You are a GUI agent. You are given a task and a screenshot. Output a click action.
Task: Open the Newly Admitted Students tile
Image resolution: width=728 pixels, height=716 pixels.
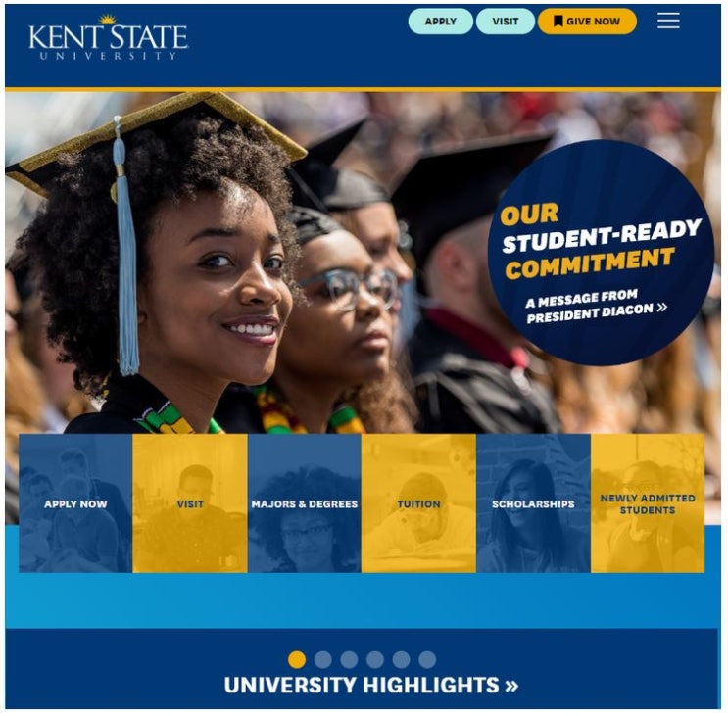(x=648, y=503)
